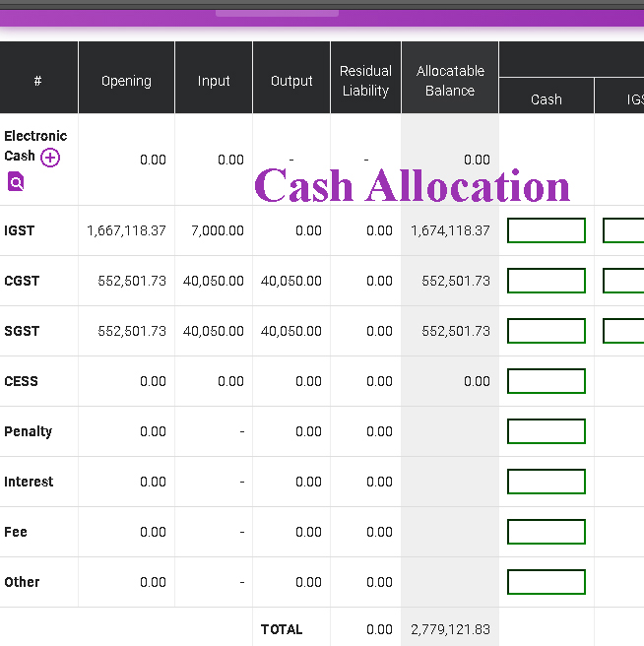Image resolution: width=644 pixels, height=646 pixels.
Task: Click IGST opening value 1,667,118.37
Action: [x=126, y=230]
